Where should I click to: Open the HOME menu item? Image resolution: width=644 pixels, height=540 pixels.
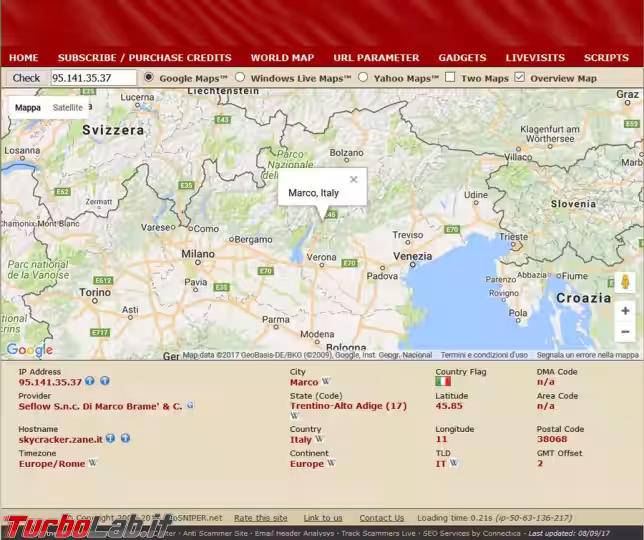click(x=23, y=58)
